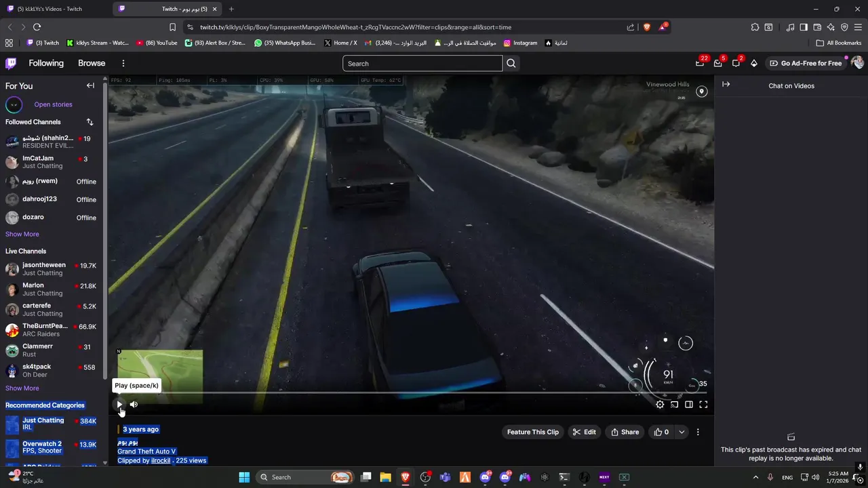
Task: Open Prime Loot crown icon with 22 badge
Action: point(700,63)
